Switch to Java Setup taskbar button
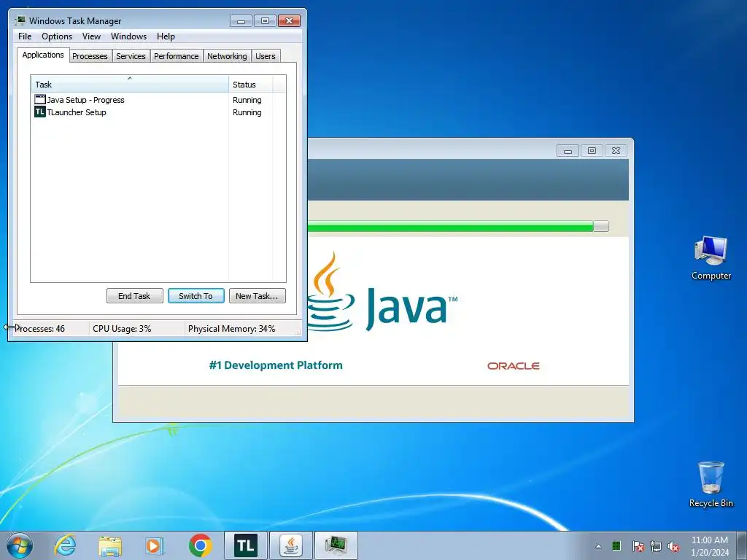Screen dimensions: 747x560 tap(291, 545)
